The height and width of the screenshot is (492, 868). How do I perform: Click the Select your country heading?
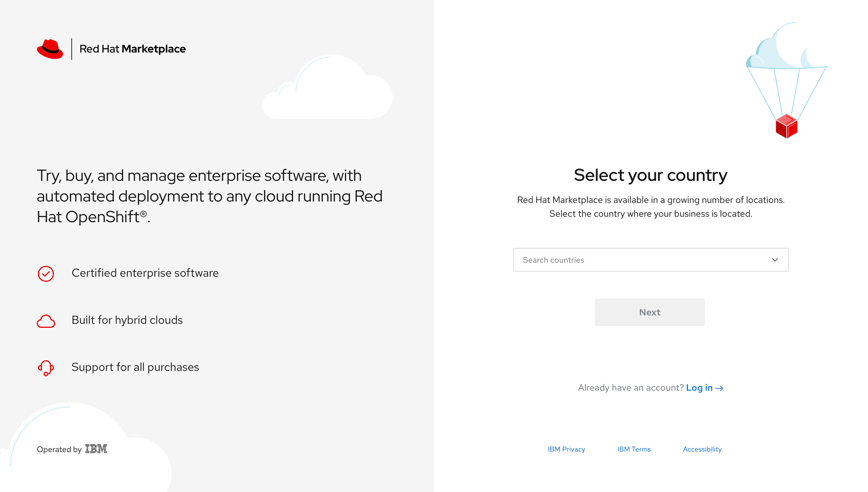pyautogui.click(x=650, y=175)
